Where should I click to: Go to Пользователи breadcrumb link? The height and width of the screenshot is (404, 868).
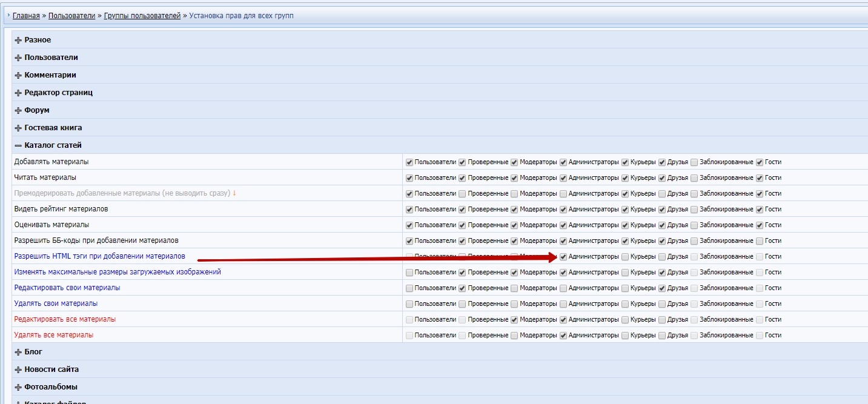tap(71, 16)
